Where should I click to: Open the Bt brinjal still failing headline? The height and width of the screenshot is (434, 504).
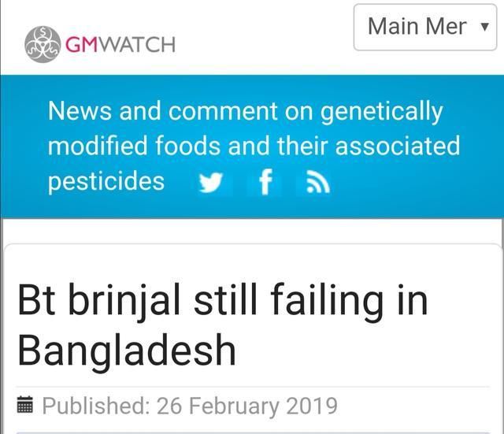(x=223, y=325)
